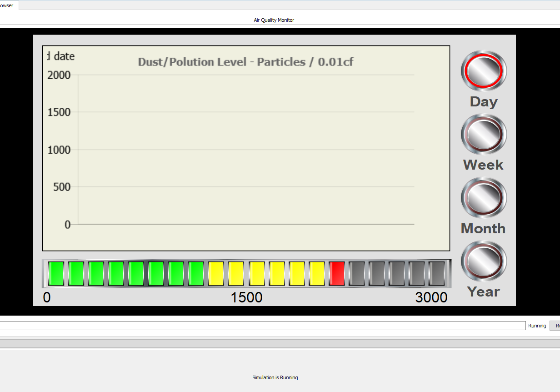Toggle the last green LED before the yellow section

(x=196, y=273)
